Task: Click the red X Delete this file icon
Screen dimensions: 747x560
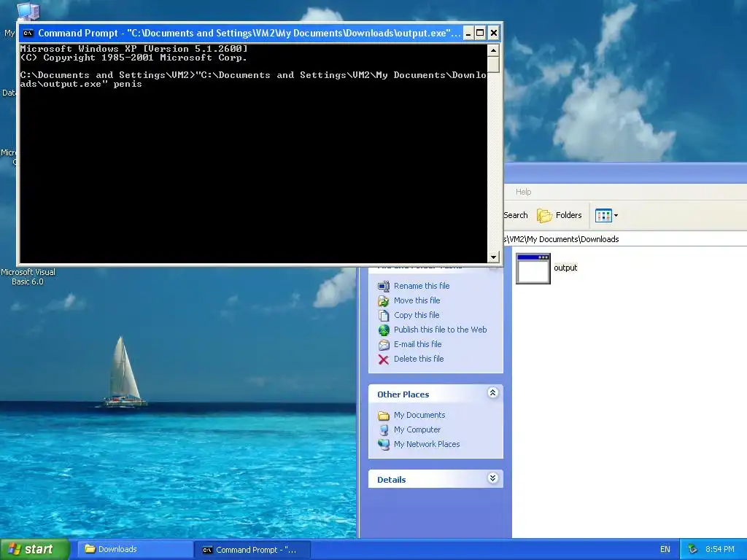Action: 384,359
